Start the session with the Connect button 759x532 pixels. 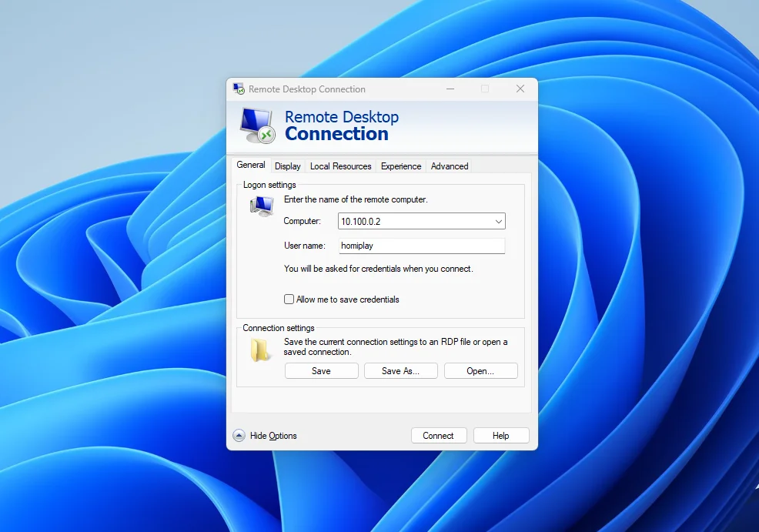pos(438,436)
